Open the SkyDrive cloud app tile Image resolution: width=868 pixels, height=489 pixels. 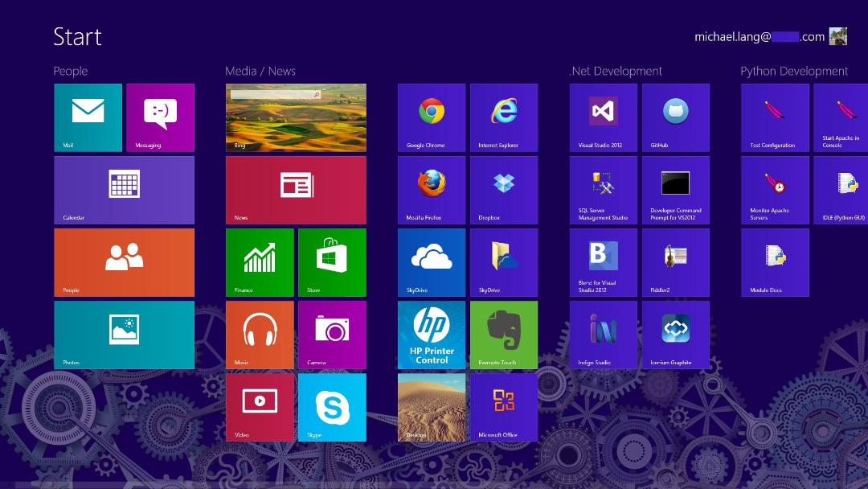click(432, 262)
